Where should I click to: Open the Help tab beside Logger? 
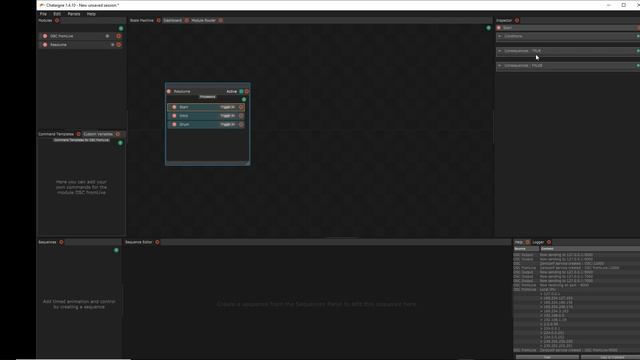(x=519, y=242)
